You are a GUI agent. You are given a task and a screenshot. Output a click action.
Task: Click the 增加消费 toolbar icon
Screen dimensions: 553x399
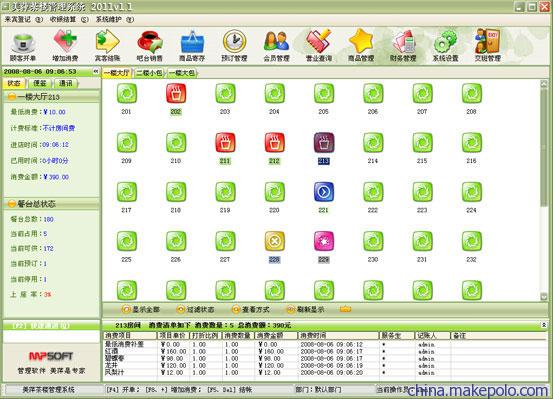coord(65,46)
